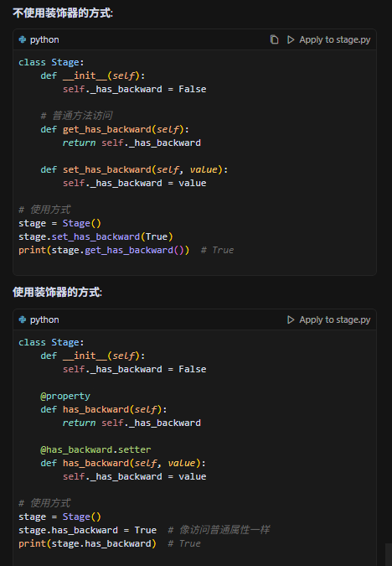The width and height of the screenshot is (392, 566).
Task: Click the 'python' language label of the second block
Action: 44,319
